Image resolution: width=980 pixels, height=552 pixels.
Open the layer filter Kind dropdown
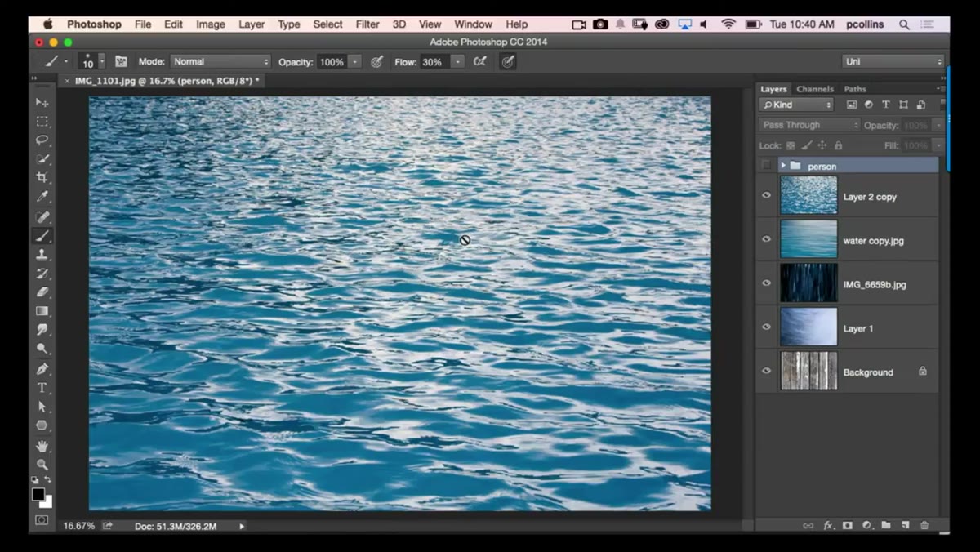click(796, 105)
